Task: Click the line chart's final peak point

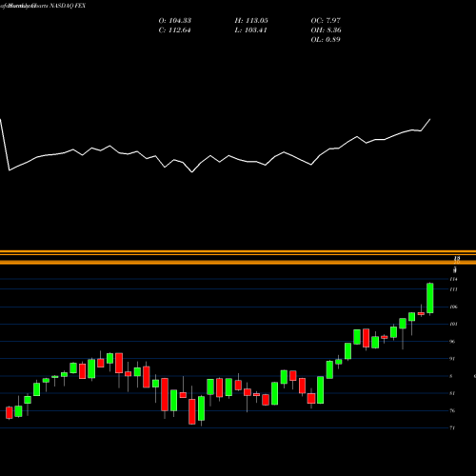Action: 430,119
